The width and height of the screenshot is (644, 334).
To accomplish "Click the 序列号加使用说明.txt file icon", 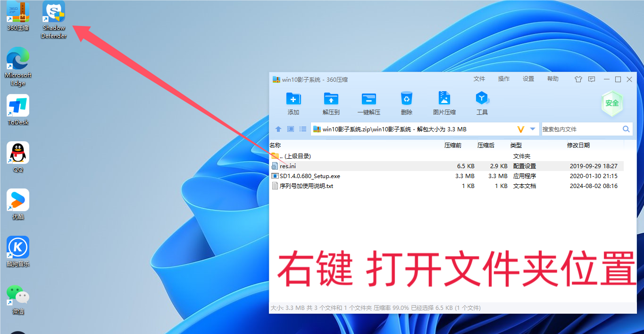I will [x=275, y=186].
